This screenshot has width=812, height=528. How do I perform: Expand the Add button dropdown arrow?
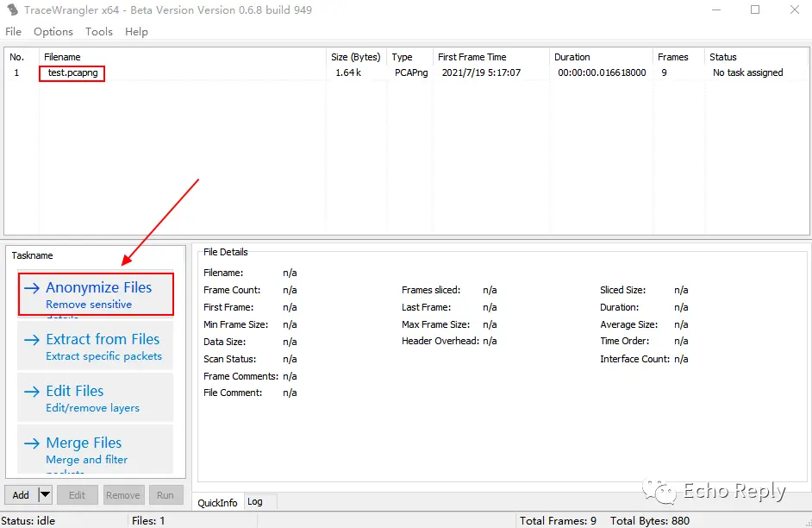point(45,495)
